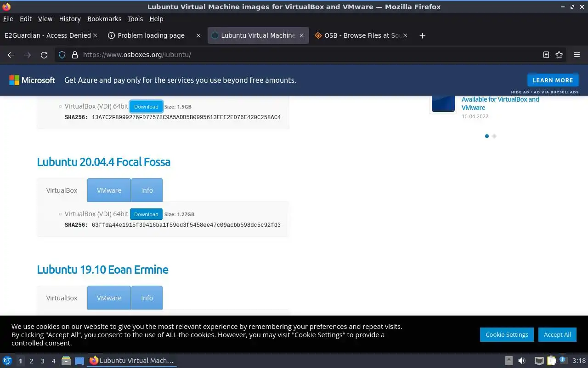Click LEARN MORE in the Azure ad
The image size is (588, 368).
(553, 80)
